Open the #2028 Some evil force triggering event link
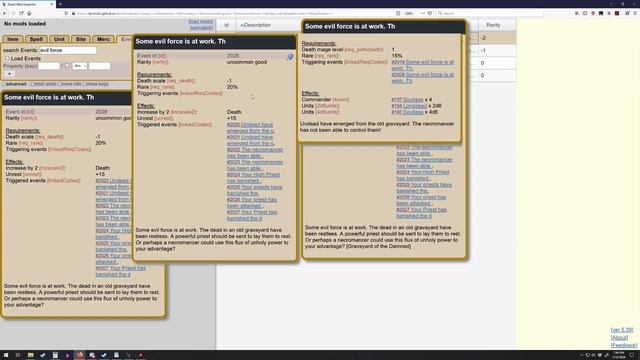Viewport: 640px width, 360px height. click(x=422, y=78)
